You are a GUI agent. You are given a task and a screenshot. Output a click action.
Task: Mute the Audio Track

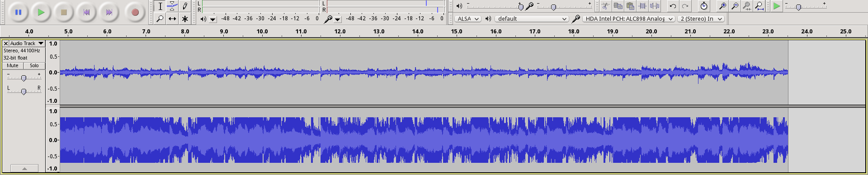click(x=13, y=65)
